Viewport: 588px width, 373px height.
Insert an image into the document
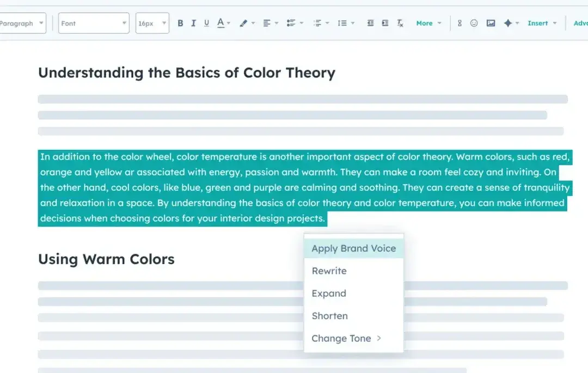tap(491, 23)
